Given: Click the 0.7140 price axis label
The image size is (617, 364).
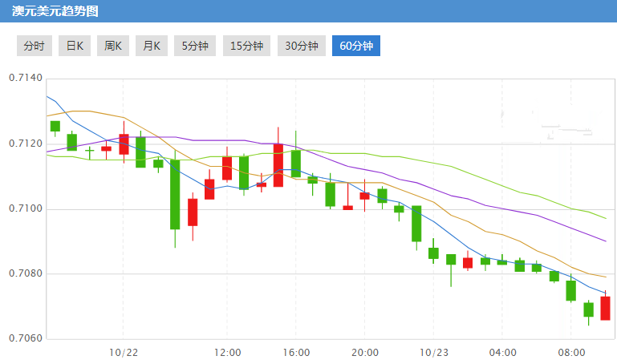Looking at the screenshot, I should [x=24, y=79].
